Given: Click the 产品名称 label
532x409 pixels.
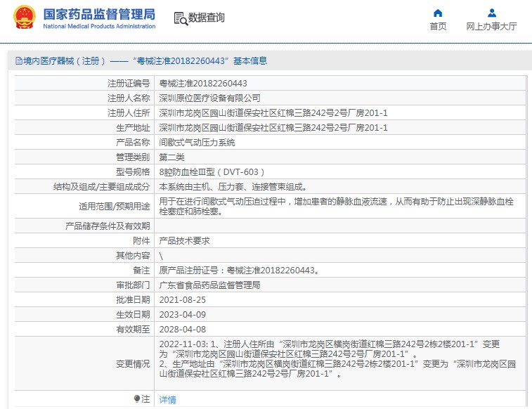Looking at the screenshot, I should point(133,143).
